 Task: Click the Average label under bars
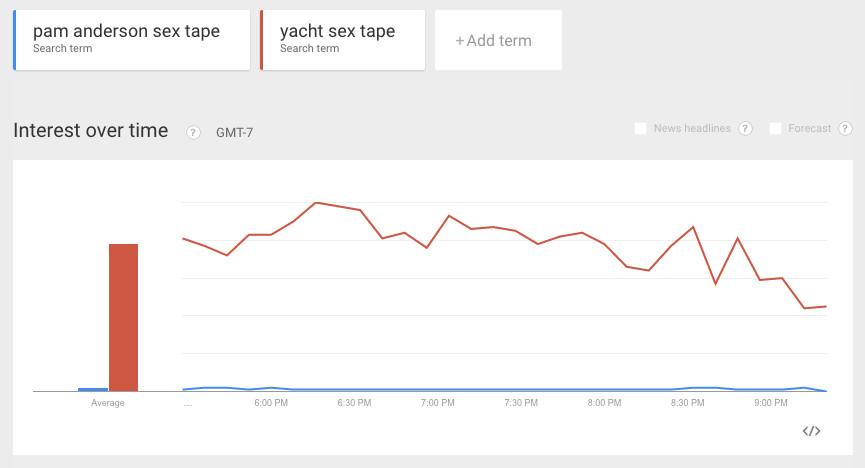(108, 403)
